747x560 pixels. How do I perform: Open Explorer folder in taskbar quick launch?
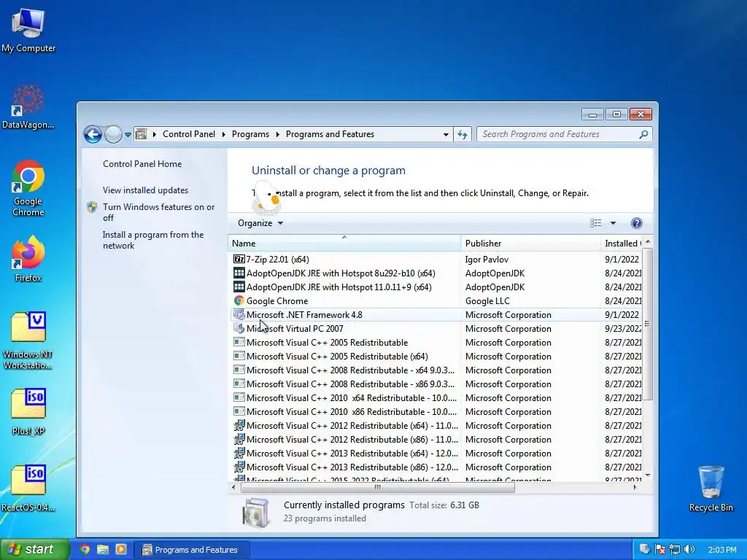pyautogui.click(x=102, y=549)
